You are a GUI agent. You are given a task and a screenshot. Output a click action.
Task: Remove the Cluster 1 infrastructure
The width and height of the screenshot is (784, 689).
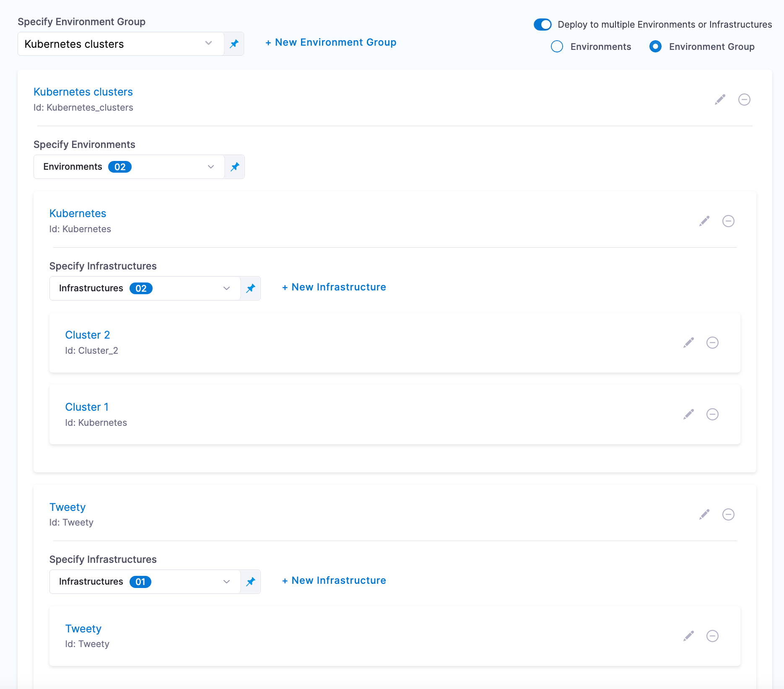pos(712,414)
